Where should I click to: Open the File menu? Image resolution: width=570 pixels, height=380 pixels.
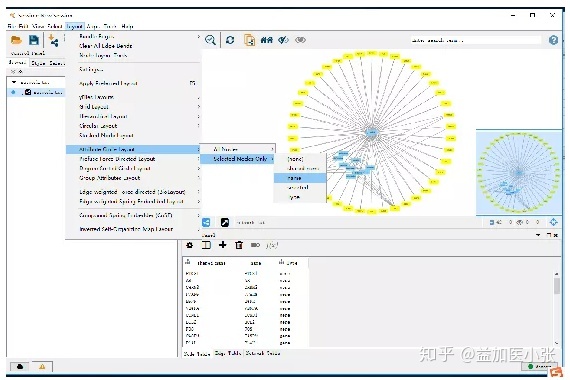pos(12,26)
